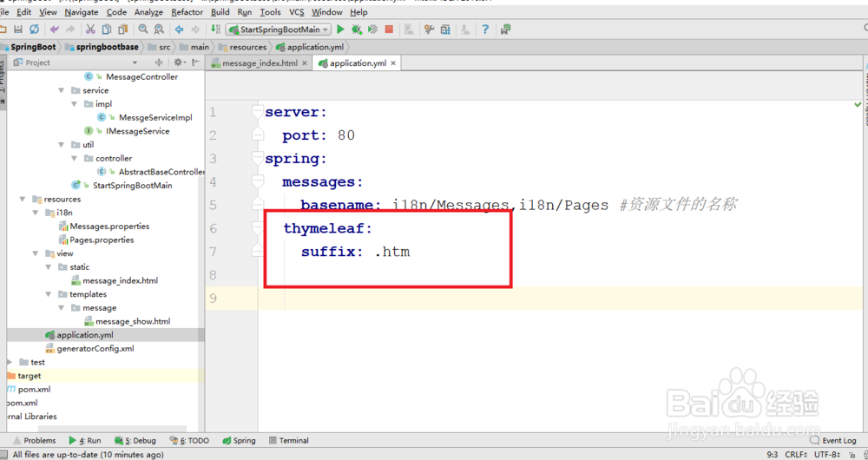868x460 pixels.
Task: Open the 6: TODO tool window
Action: click(190, 441)
